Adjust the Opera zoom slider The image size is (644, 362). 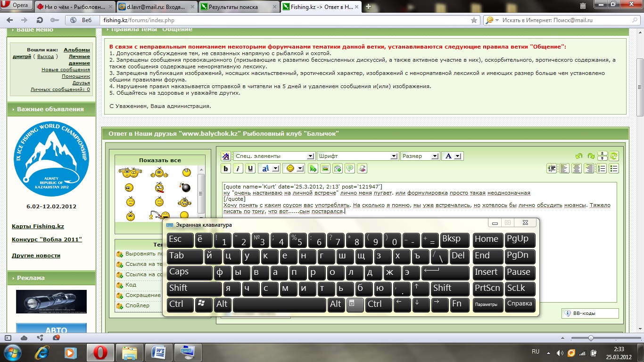click(x=590, y=338)
